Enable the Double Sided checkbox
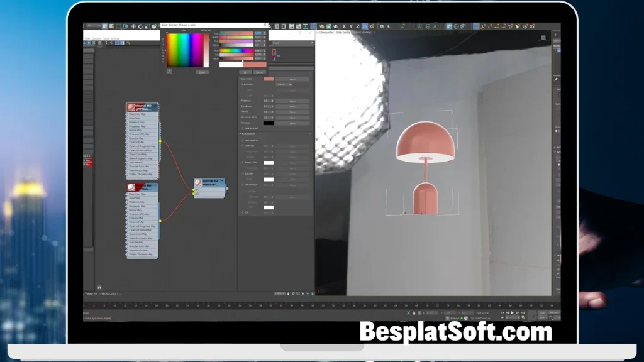The image size is (644, 362). click(241, 128)
